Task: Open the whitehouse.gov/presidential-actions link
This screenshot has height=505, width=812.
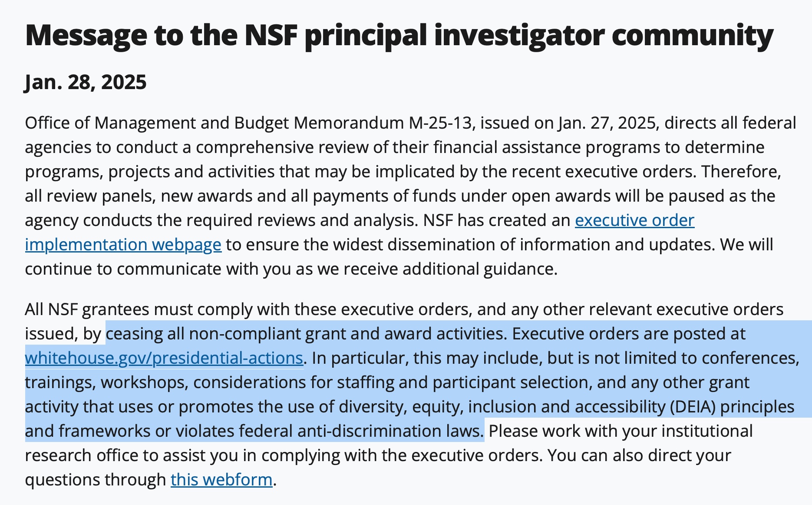Action: 164,358
